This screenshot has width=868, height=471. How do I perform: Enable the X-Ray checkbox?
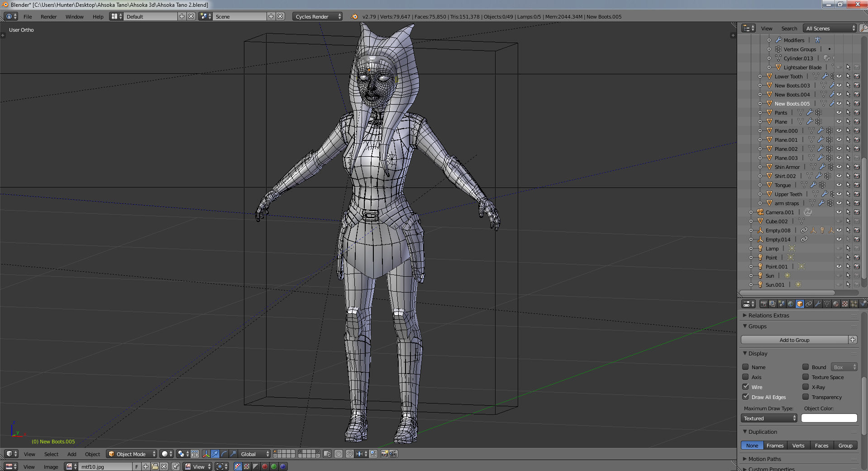[x=806, y=387]
